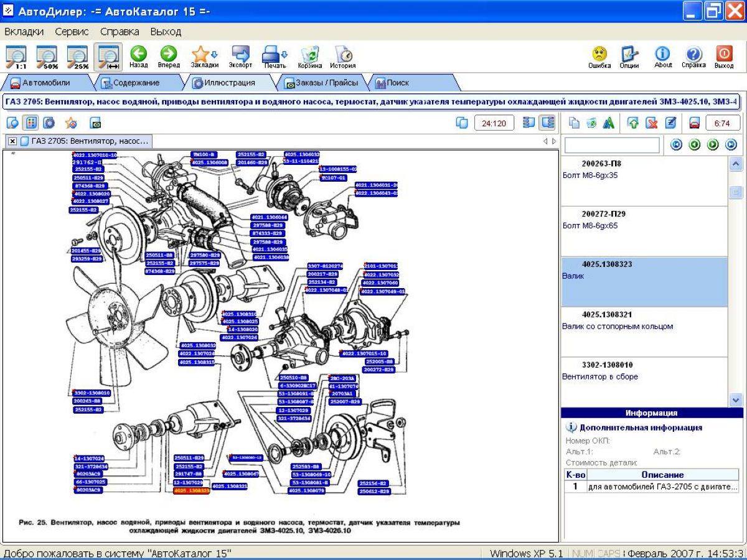Click the font letter A icon

click(608, 123)
